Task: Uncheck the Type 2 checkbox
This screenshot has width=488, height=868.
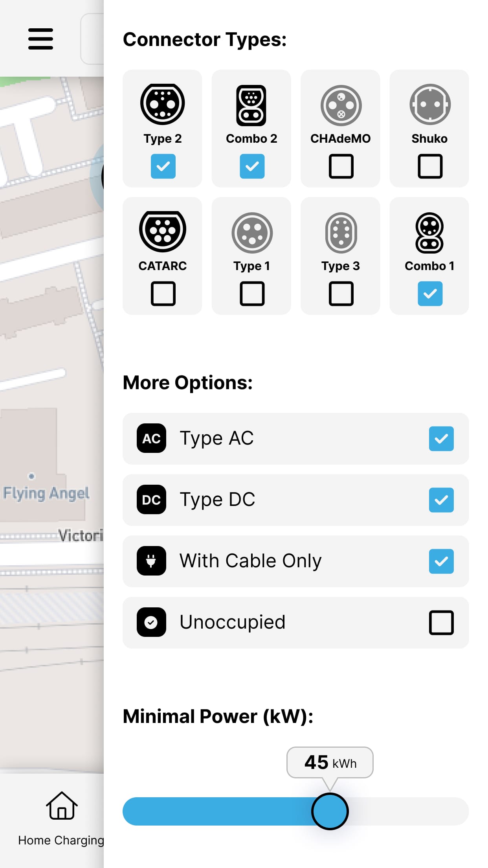Action: (x=162, y=166)
